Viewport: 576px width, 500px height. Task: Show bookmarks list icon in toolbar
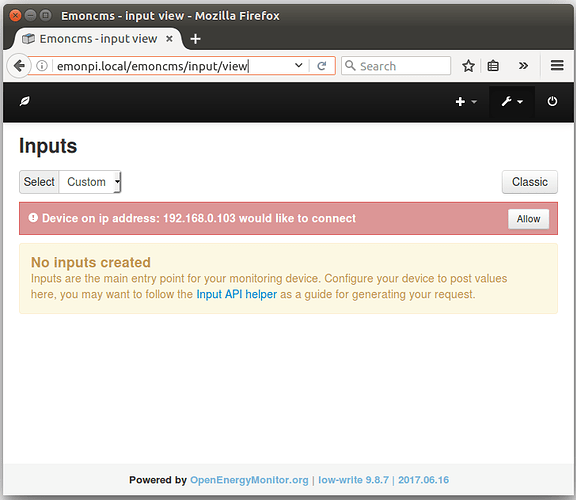tap(493, 66)
